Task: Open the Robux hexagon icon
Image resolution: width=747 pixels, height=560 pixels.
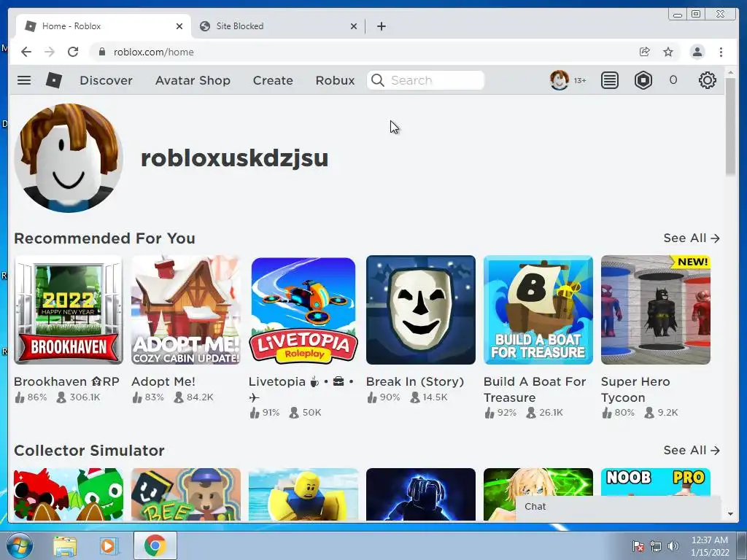Action: [x=643, y=80]
